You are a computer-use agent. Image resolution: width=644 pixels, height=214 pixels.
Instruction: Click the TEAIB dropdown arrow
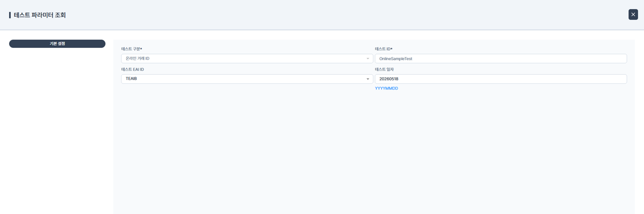coord(368,79)
